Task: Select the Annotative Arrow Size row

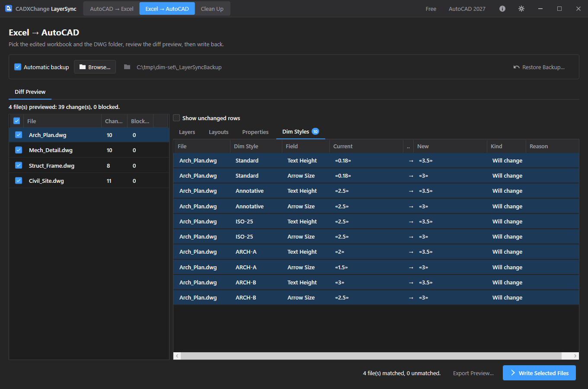Action: (x=376, y=206)
